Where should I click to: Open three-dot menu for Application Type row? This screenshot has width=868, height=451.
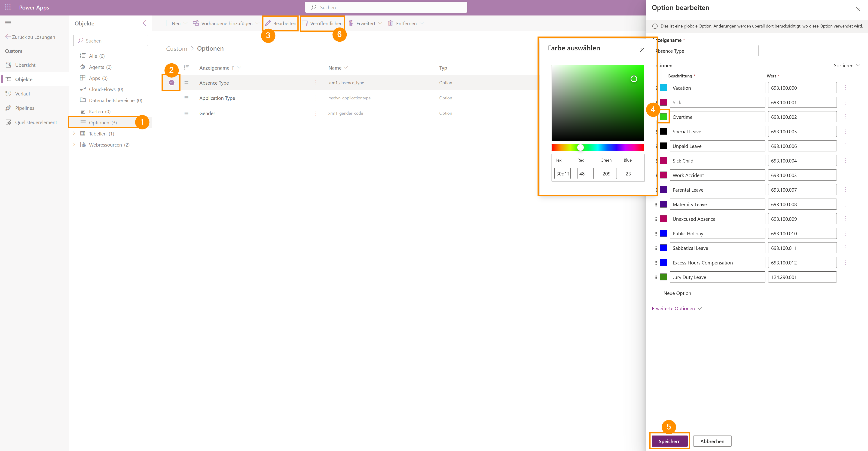(x=316, y=98)
